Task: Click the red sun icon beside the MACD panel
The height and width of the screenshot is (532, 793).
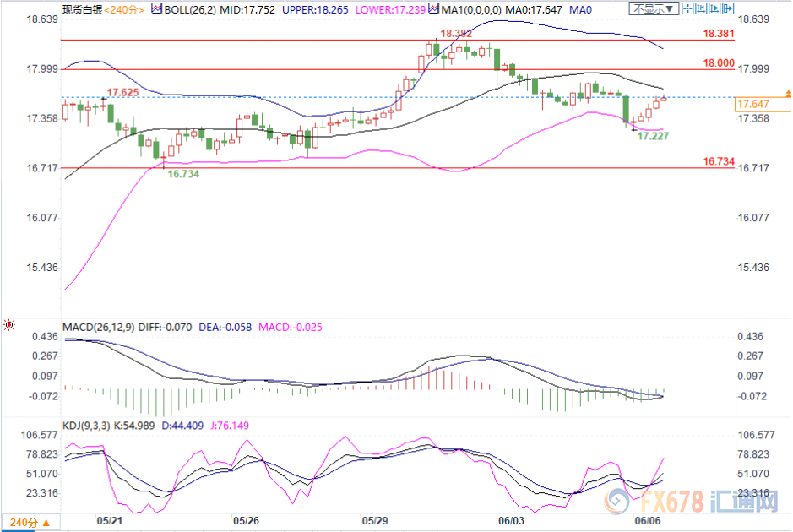Action: tap(9, 325)
